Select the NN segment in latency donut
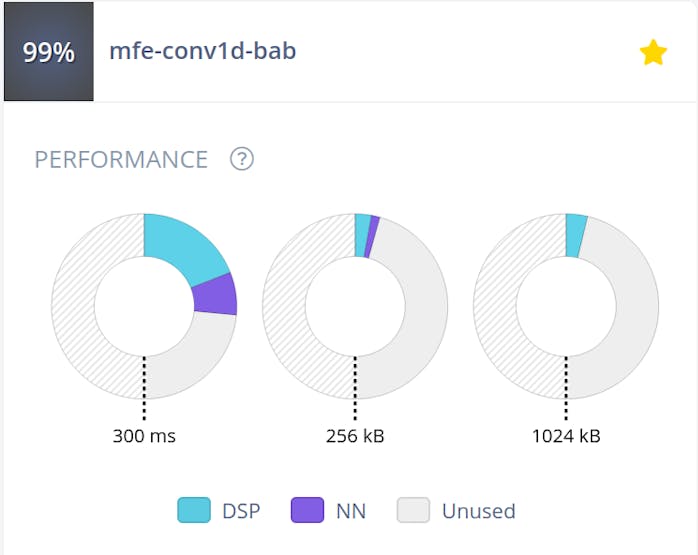Screen dimensions: 698x555 216,294
